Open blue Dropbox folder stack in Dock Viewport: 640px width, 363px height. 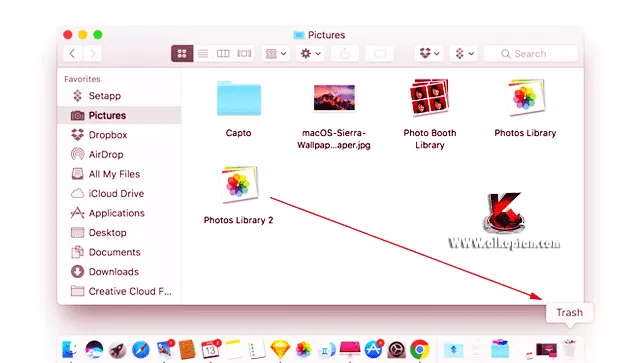tap(453, 350)
